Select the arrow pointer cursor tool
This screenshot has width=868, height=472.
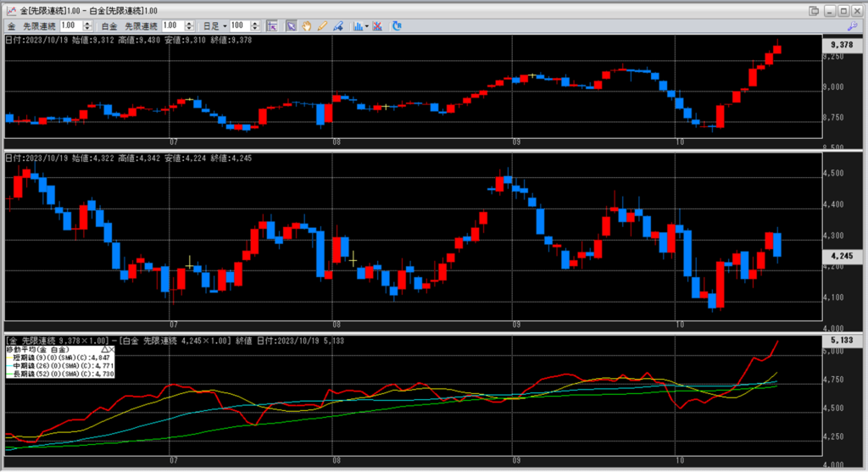coord(291,26)
